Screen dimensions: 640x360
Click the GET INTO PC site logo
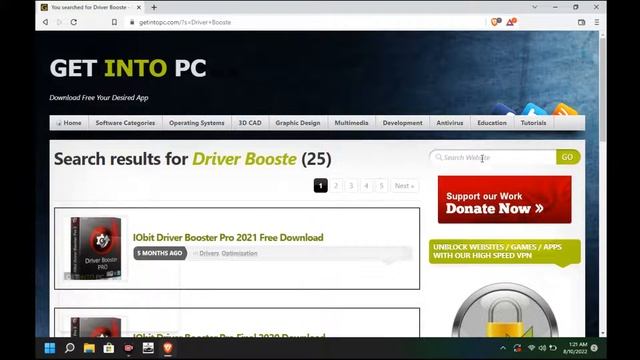click(x=128, y=68)
